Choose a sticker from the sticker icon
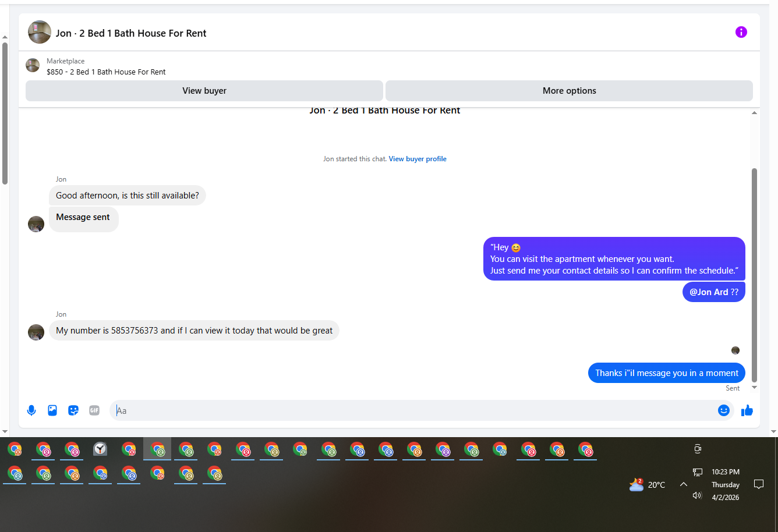Viewport: 778px width, 532px height. pos(73,410)
